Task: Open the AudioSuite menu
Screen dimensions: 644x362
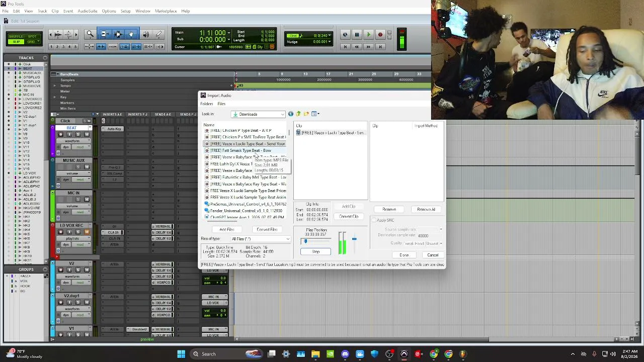Action: pyautogui.click(x=88, y=11)
